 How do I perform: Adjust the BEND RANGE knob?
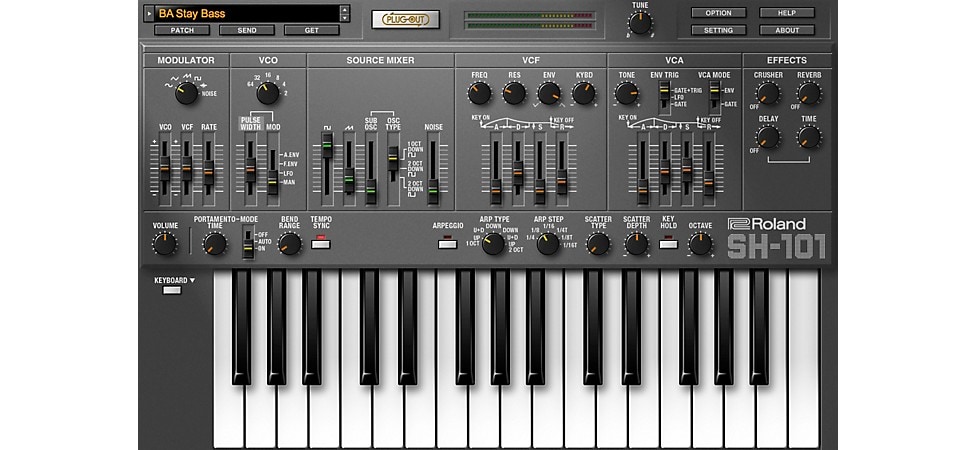(289, 243)
